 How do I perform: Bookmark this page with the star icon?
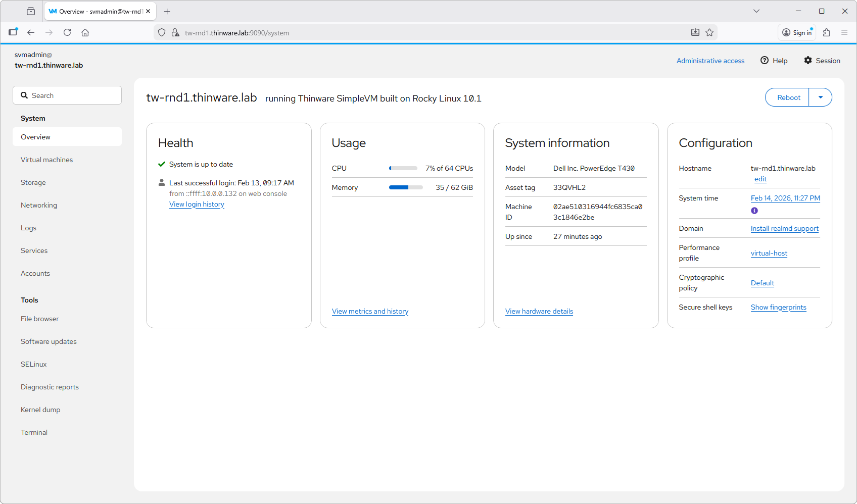tap(709, 32)
